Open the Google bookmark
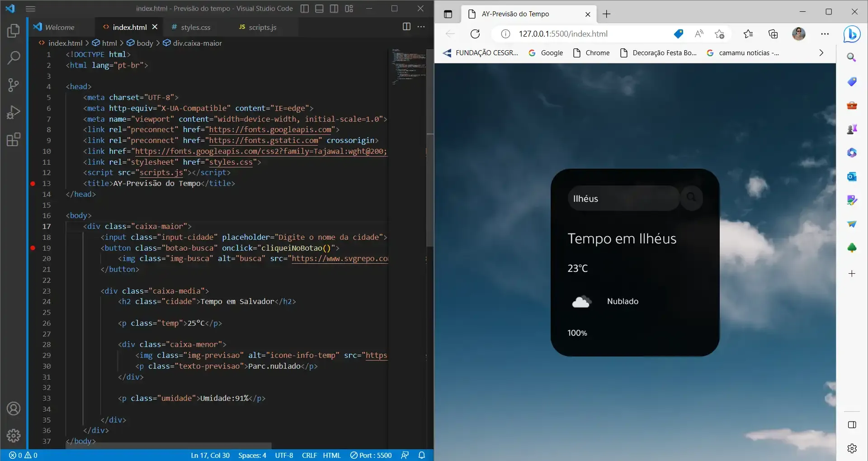 [x=546, y=53]
